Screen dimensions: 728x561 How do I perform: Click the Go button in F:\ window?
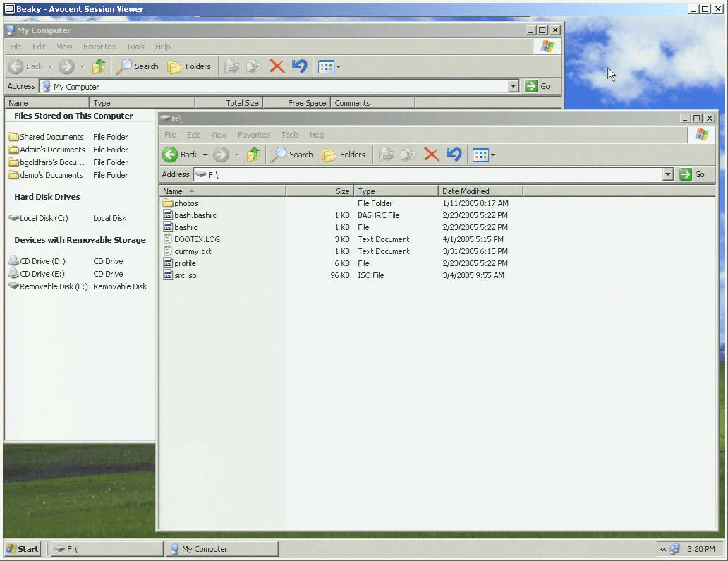click(692, 174)
